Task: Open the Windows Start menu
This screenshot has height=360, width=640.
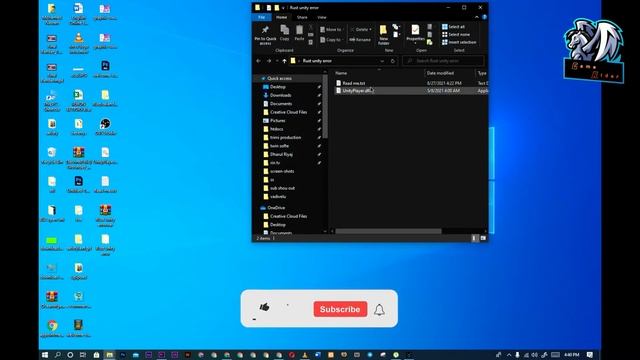Action: tap(45, 355)
